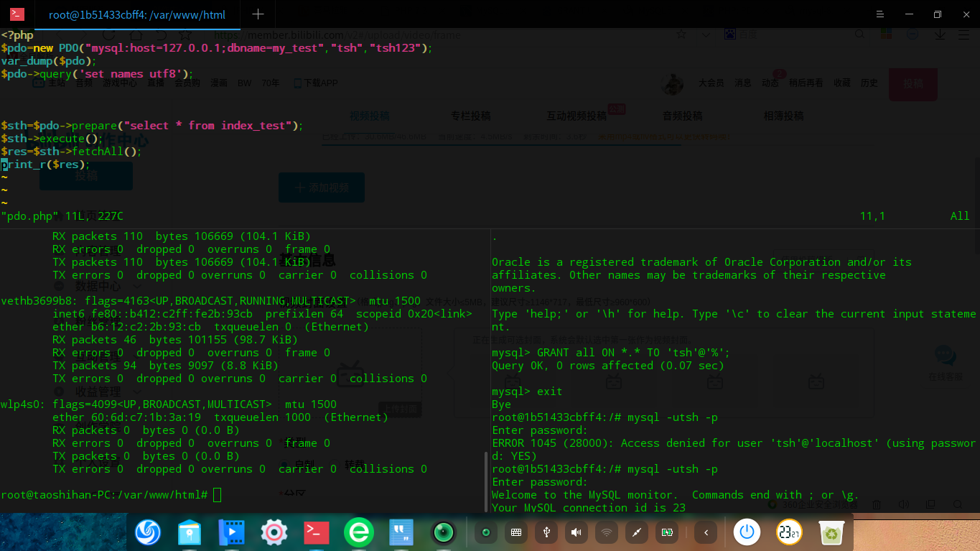Click the scrollbar in the mysql pane
Image resolution: width=980 pixels, height=551 pixels.
pos(486,481)
